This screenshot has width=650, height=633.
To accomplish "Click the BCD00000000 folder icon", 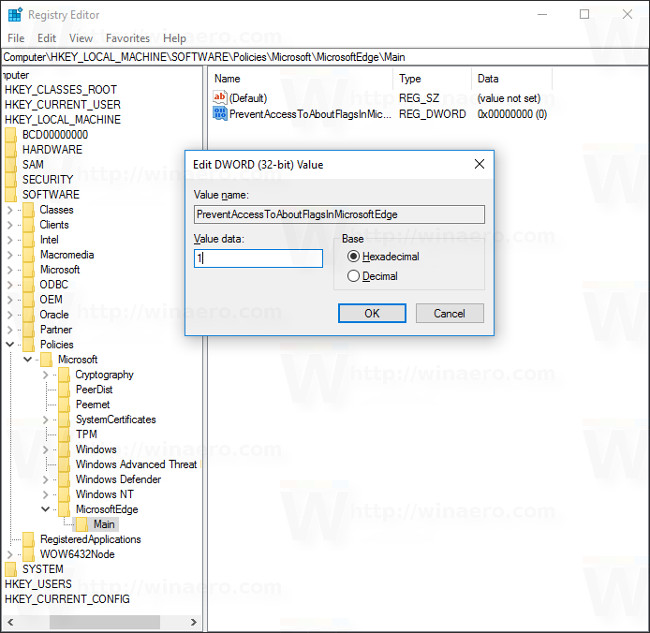I will 11,135.
